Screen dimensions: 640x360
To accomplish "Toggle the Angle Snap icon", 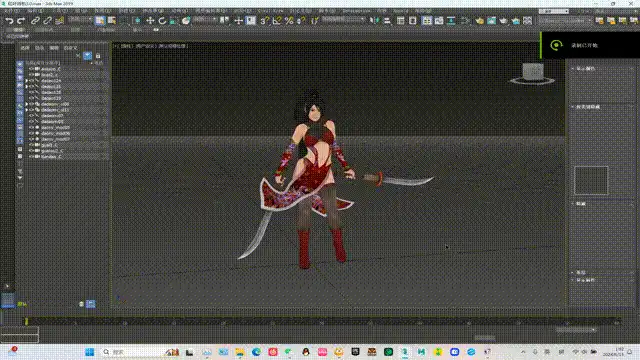I will pos(277,20).
